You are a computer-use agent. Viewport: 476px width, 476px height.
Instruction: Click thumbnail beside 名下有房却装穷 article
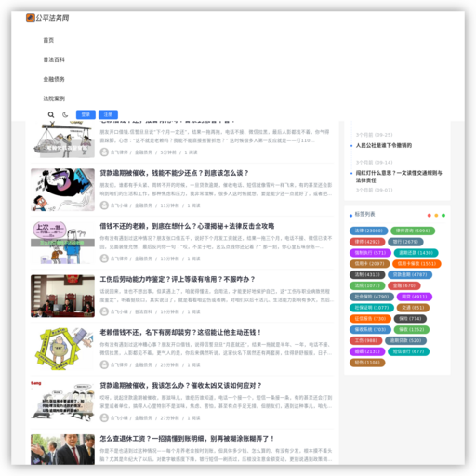tap(62, 349)
